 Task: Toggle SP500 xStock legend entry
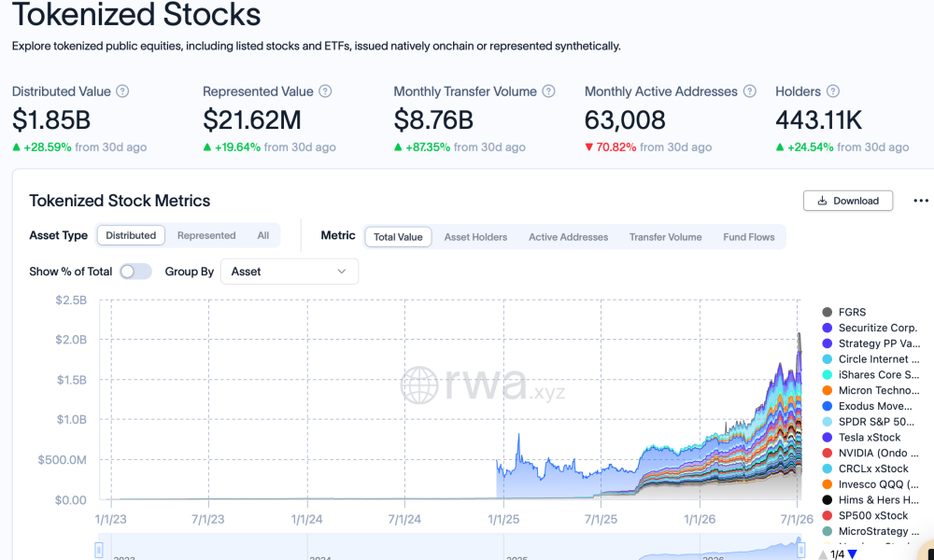point(866,515)
